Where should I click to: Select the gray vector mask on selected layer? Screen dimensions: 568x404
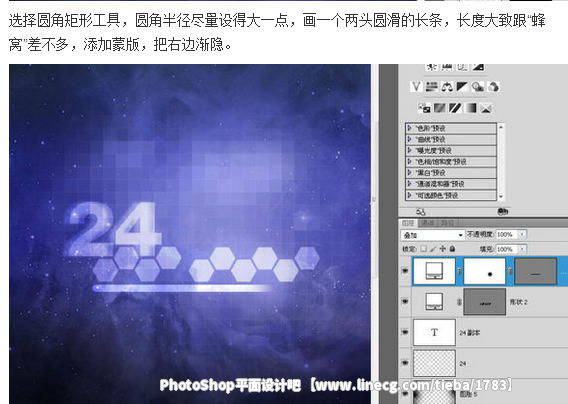coord(535,271)
